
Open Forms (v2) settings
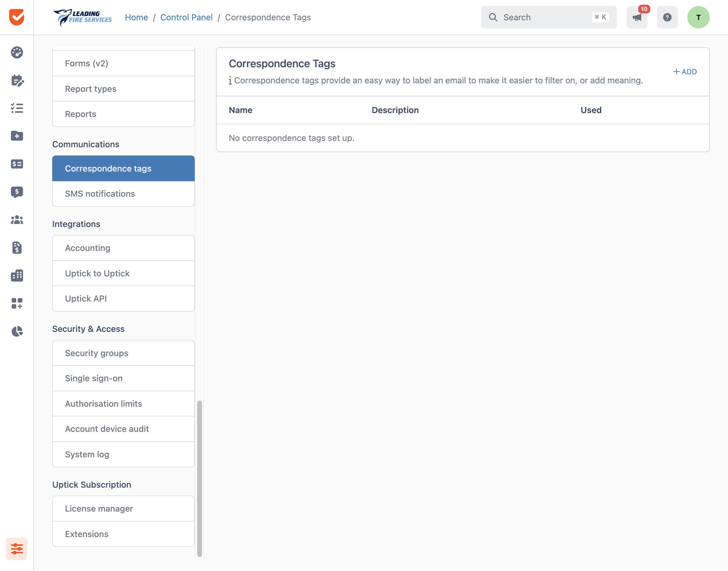click(123, 64)
